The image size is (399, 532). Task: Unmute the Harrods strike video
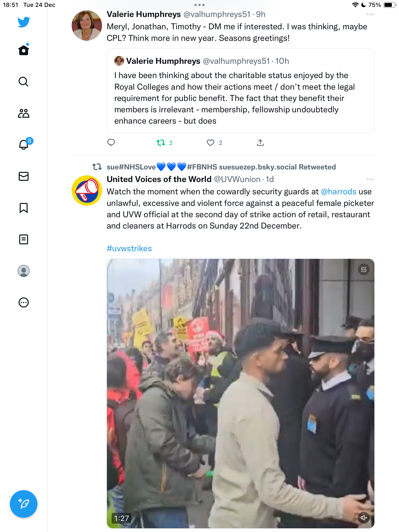(x=364, y=518)
